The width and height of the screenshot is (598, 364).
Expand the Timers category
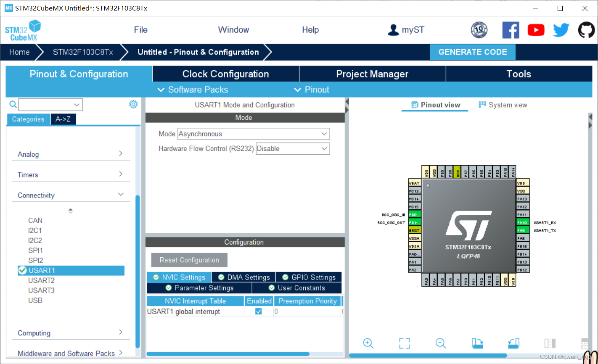click(71, 174)
